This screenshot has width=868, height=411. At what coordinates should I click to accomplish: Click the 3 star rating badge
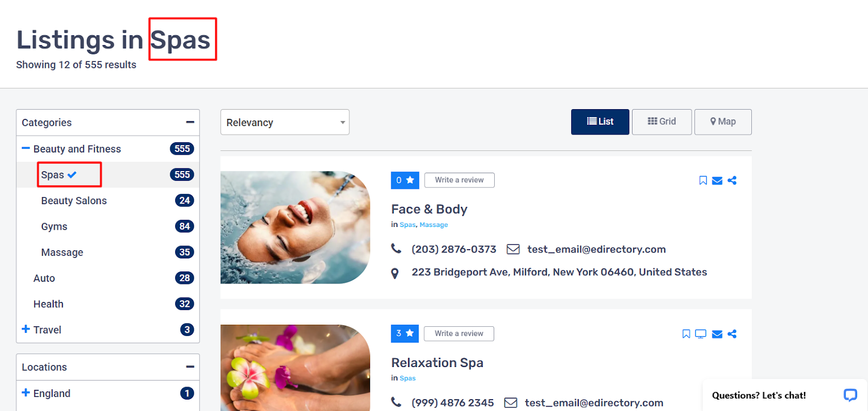click(405, 333)
